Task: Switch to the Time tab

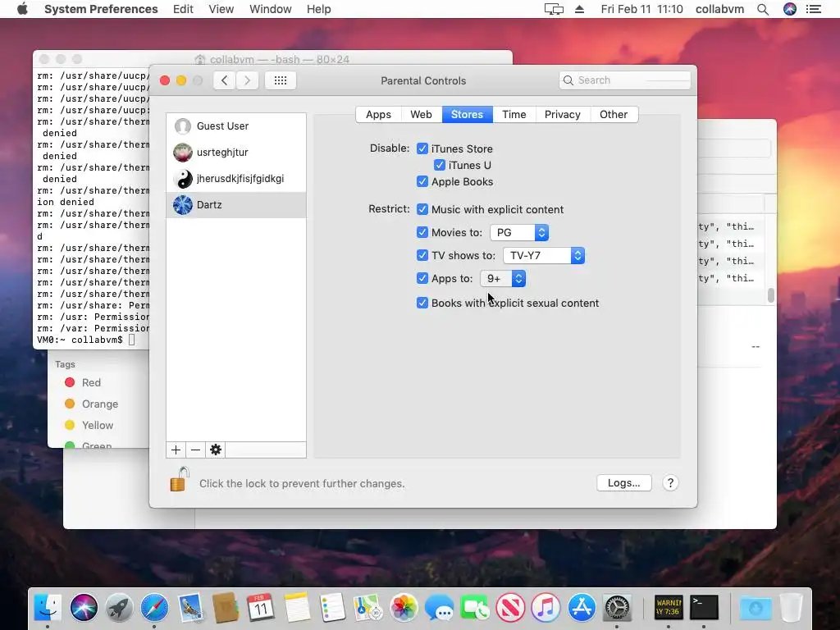Action: coord(514,114)
